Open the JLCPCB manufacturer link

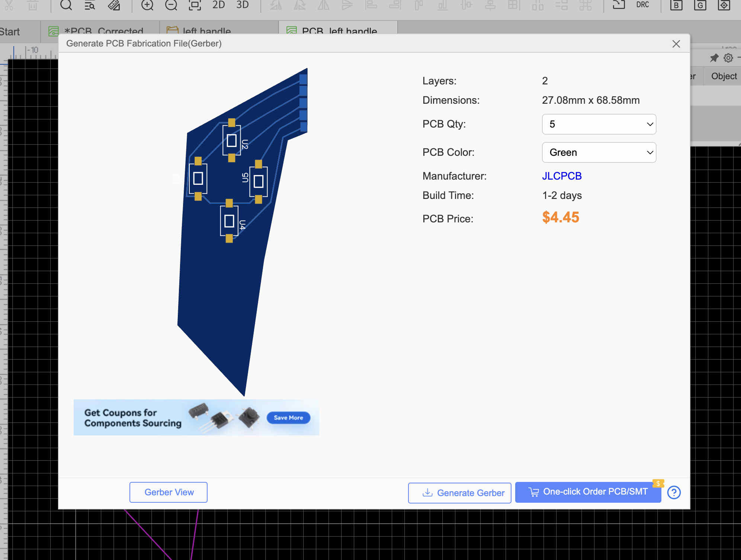pyautogui.click(x=562, y=176)
